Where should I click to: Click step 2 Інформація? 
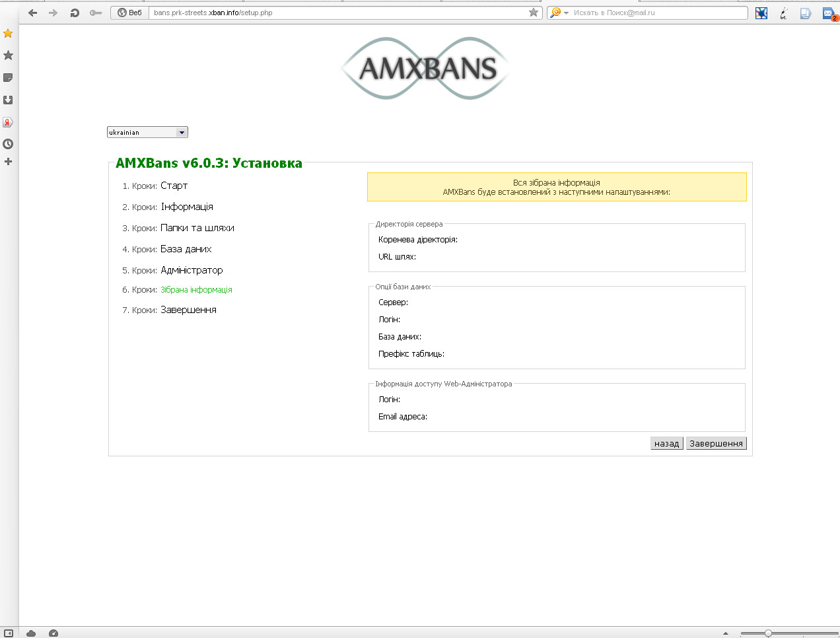[187, 207]
